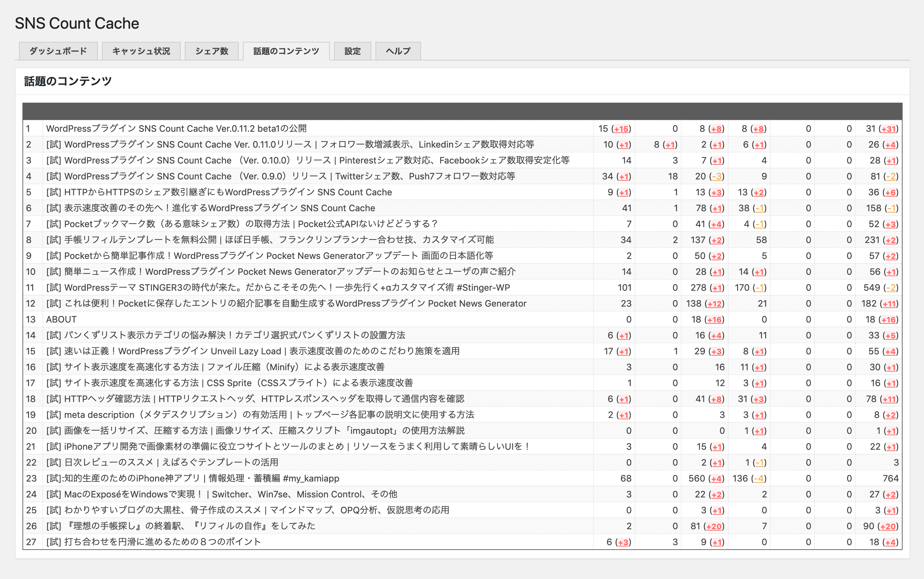This screenshot has height=579, width=924.
Task: Click the value 101 in row 11
Action: click(625, 288)
